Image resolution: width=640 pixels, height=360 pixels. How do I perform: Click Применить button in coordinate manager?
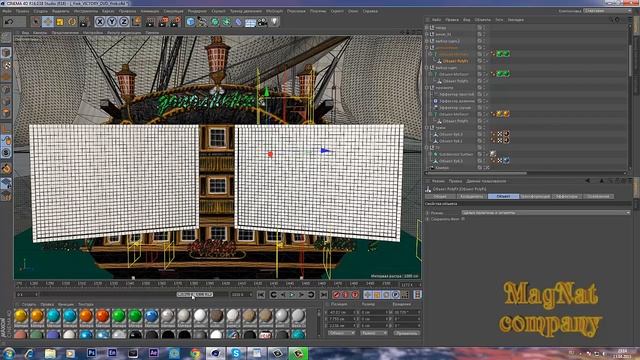[407, 333]
